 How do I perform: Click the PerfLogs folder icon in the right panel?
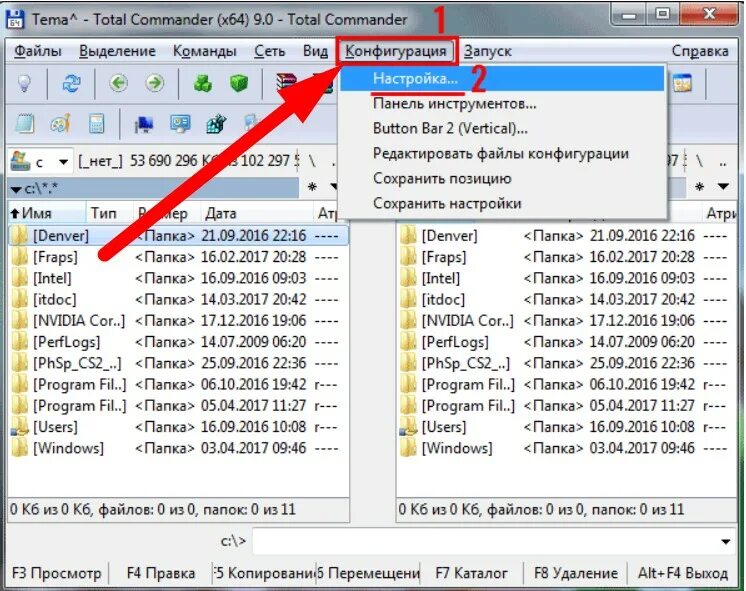(x=408, y=342)
